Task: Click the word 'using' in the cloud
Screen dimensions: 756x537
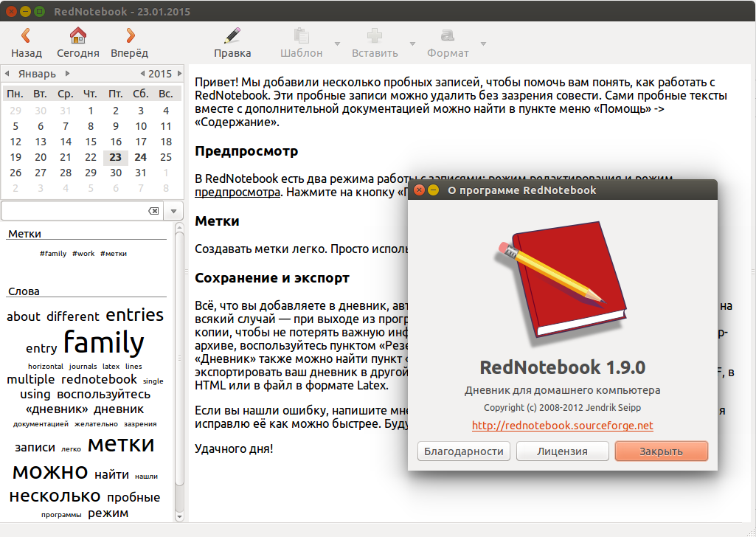Action: 35,395
